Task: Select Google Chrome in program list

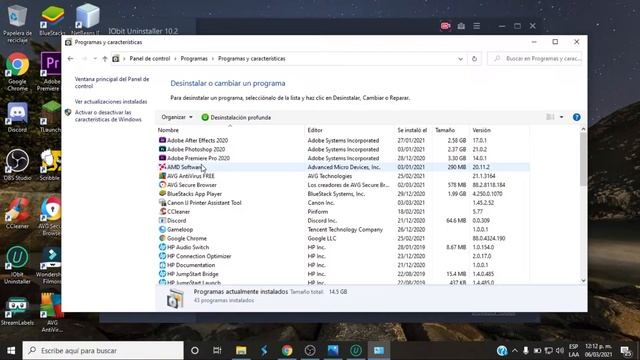Action: 343,238
